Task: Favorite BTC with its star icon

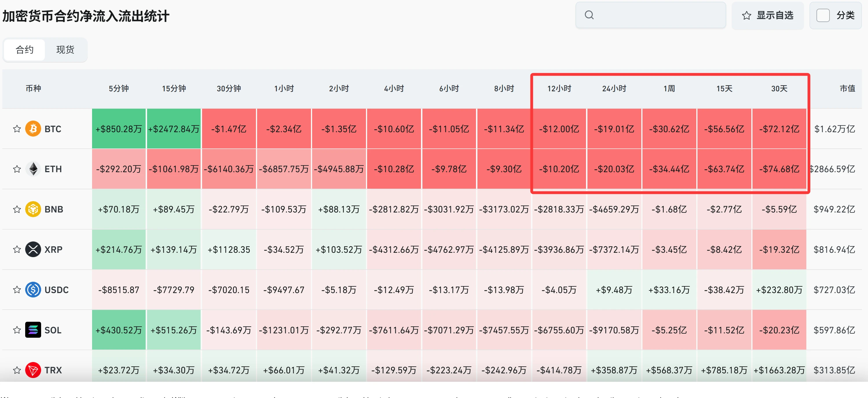Action: coord(17,129)
